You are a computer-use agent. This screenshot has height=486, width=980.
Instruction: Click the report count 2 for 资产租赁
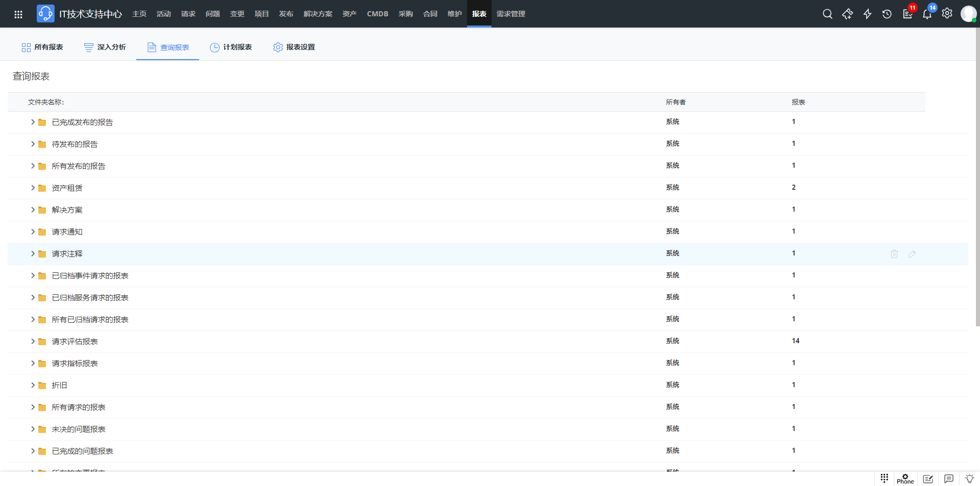(x=794, y=187)
